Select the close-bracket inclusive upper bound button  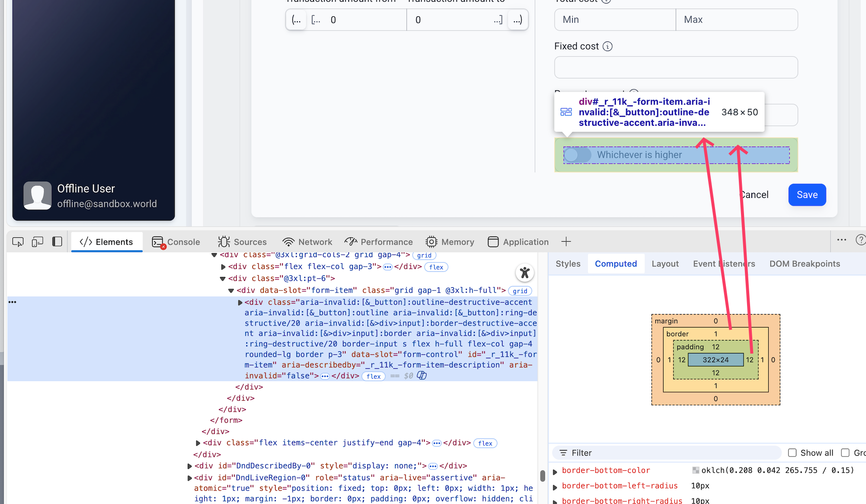(498, 20)
